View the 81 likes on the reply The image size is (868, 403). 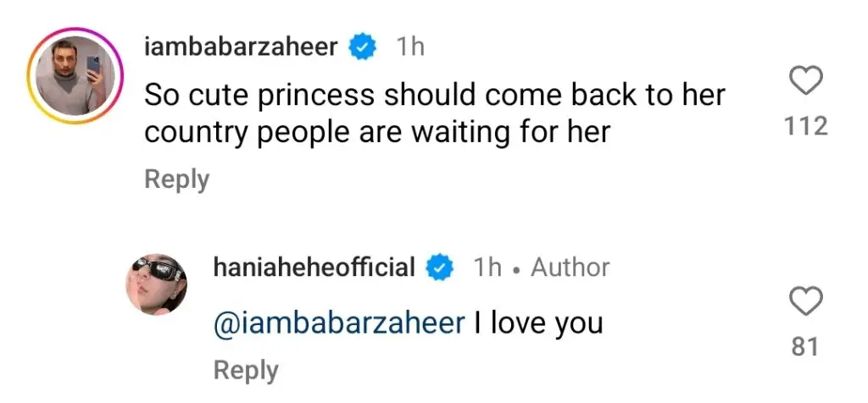pyautogui.click(x=805, y=347)
